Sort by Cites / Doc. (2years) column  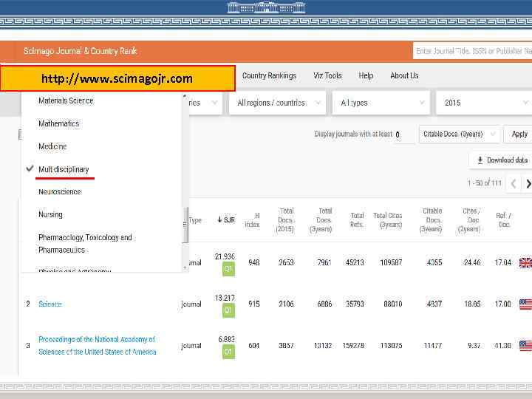click(470, 220)
